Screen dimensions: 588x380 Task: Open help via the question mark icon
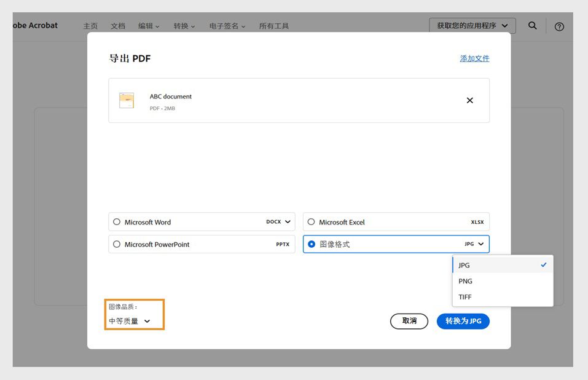[x=559, y=26]
